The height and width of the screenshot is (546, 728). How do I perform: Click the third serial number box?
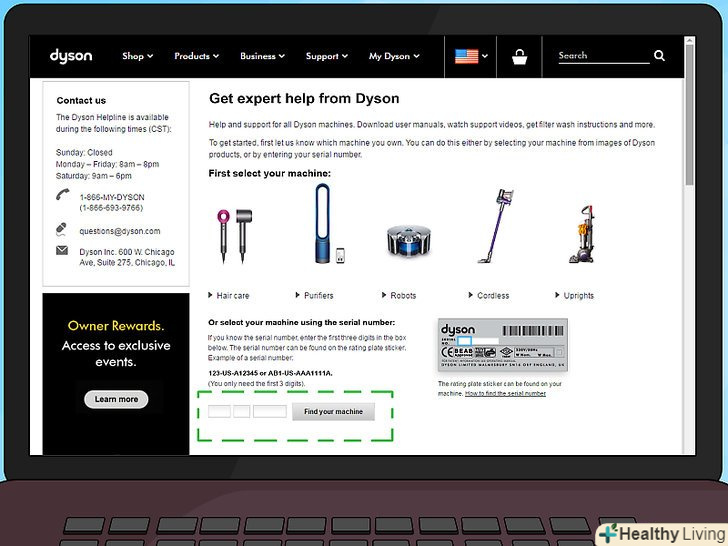click(269, 411)
